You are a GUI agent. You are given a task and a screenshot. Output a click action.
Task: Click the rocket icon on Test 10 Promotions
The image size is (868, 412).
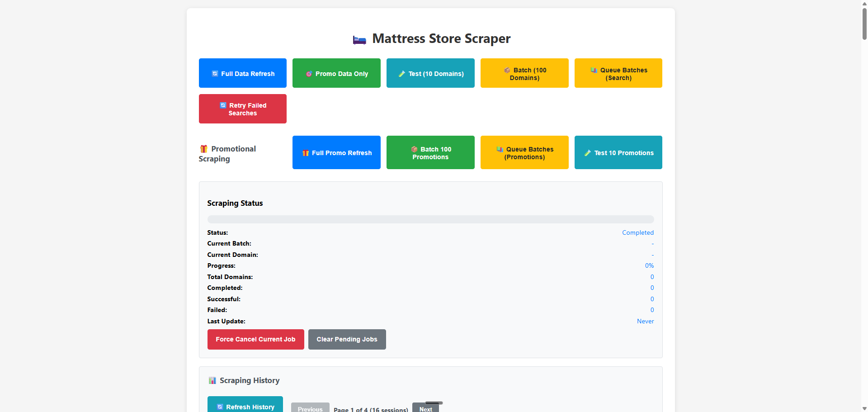coord(588,153)
